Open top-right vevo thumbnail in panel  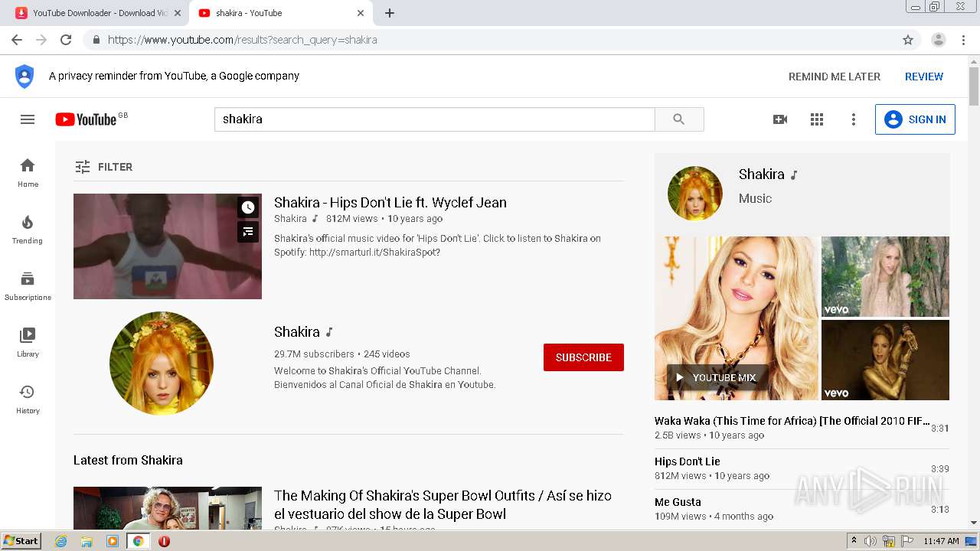point(885,276)
